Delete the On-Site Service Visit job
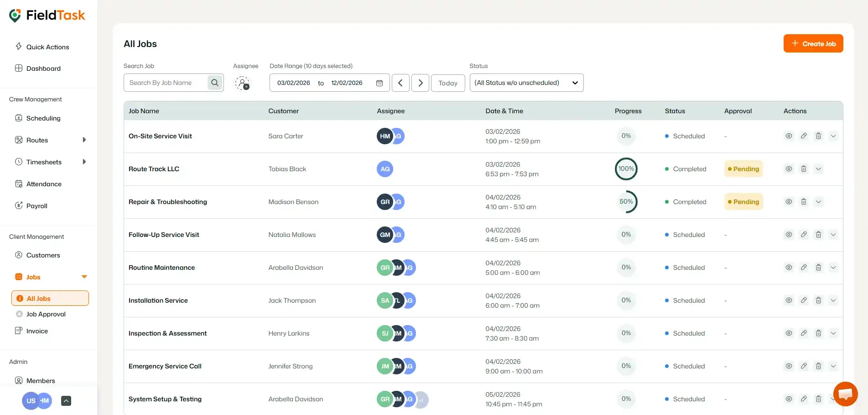 818,136
